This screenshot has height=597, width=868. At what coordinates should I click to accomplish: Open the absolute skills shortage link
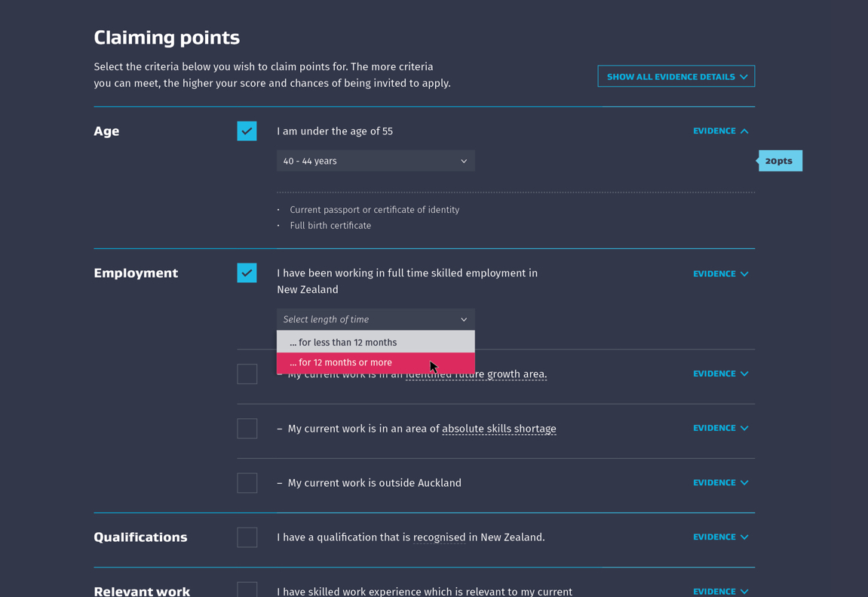tap(498, 429)
